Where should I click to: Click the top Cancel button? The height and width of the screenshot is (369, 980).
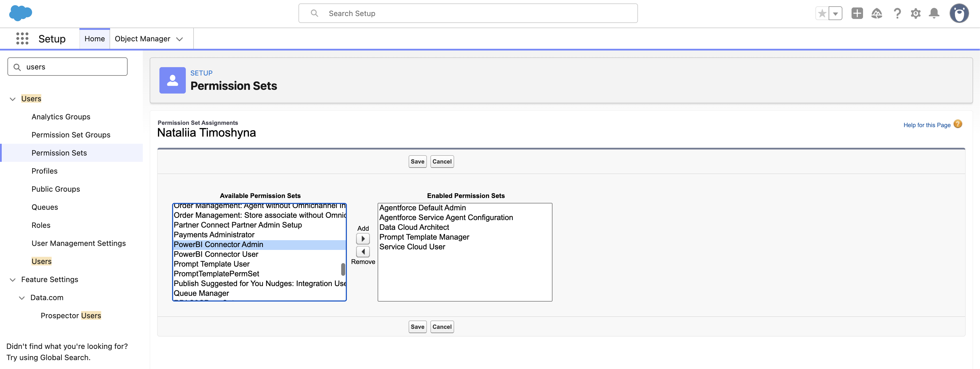pos(442,162)
